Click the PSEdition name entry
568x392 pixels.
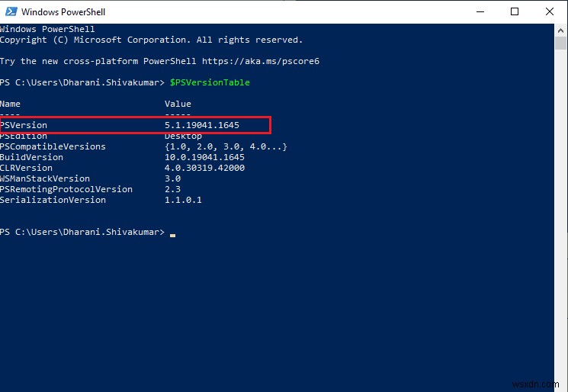(24, 137)
